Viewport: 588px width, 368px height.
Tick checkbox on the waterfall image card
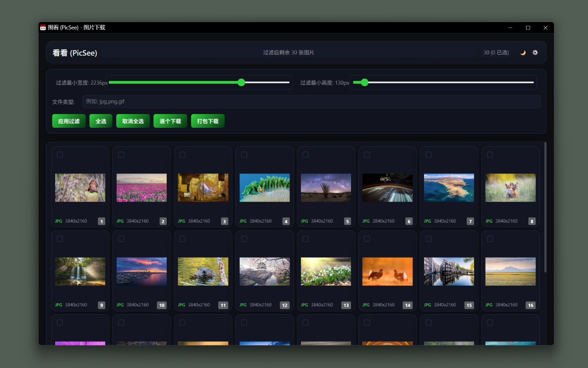pyautogui.click(x=60, y=239)
